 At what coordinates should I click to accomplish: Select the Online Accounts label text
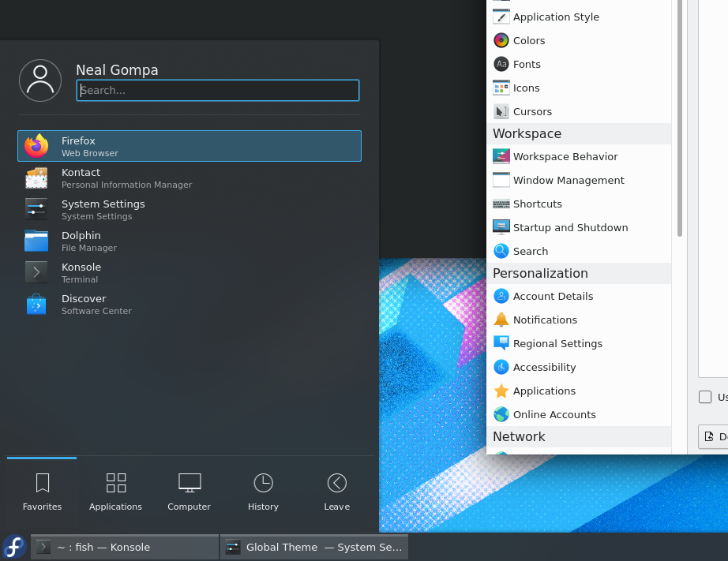pos(554,414)
